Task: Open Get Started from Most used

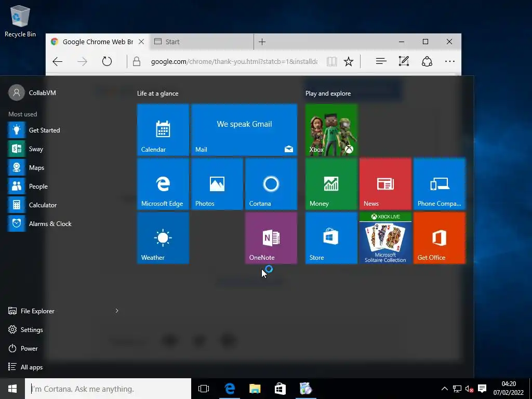Action: click(x=64, y=130)
